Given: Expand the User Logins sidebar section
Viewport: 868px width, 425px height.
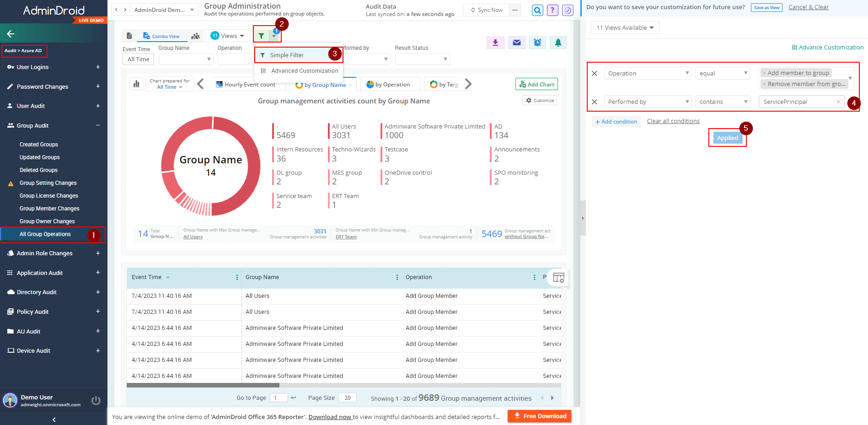Looking at the screenshot, I should click(98, 67).
